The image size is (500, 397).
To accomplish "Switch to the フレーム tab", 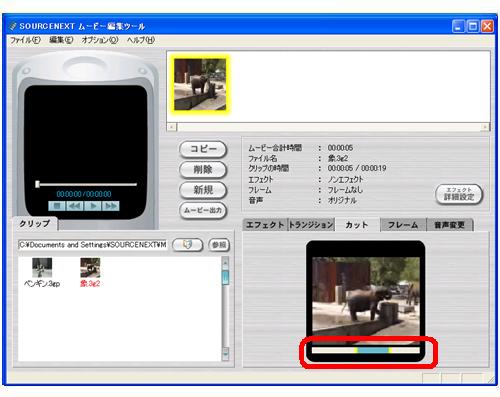I will point(403,225).
